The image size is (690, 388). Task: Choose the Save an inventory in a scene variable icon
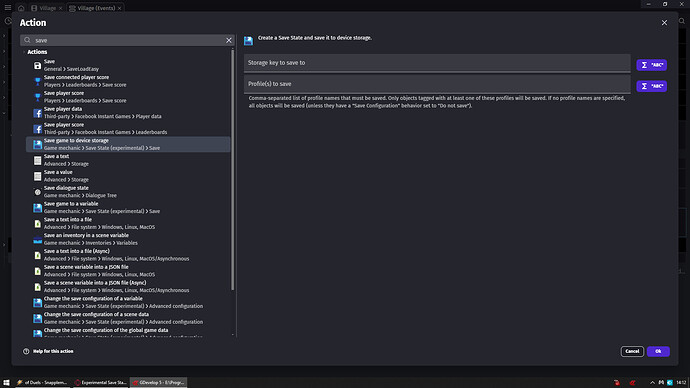[x=37, y=240]
